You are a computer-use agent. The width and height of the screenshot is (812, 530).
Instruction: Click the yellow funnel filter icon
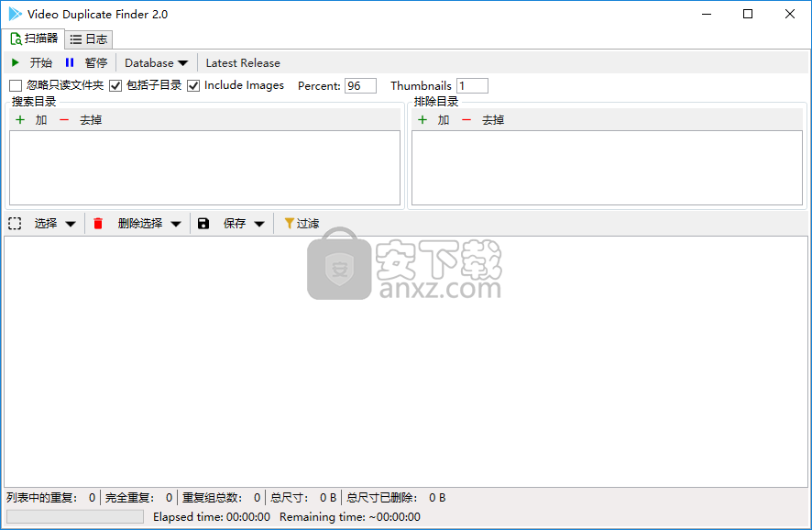[x=290, y=224]
